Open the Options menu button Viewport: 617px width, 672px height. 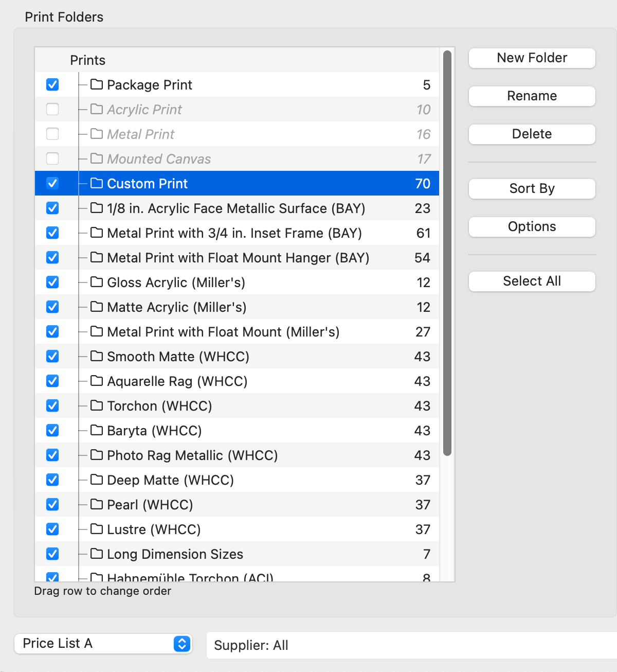click(x=532, y=227)
